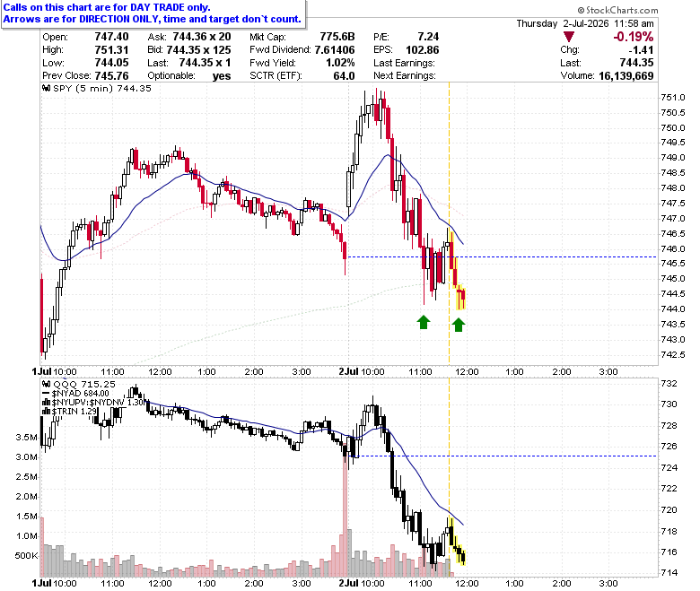Click the bar icon beside $TRIN
Image resolution: width=700 pixels, height=591 pixels.
pyautogui.click(x=46, y=412)
